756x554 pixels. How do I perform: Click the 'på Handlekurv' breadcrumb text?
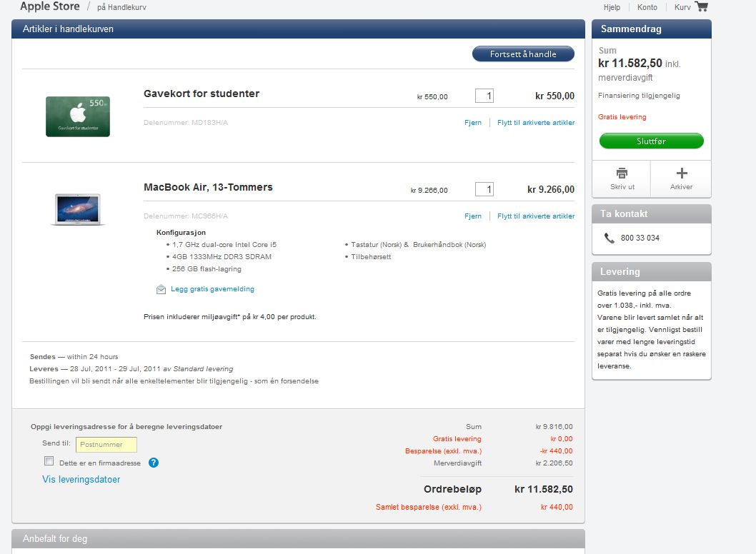point(121,7)
